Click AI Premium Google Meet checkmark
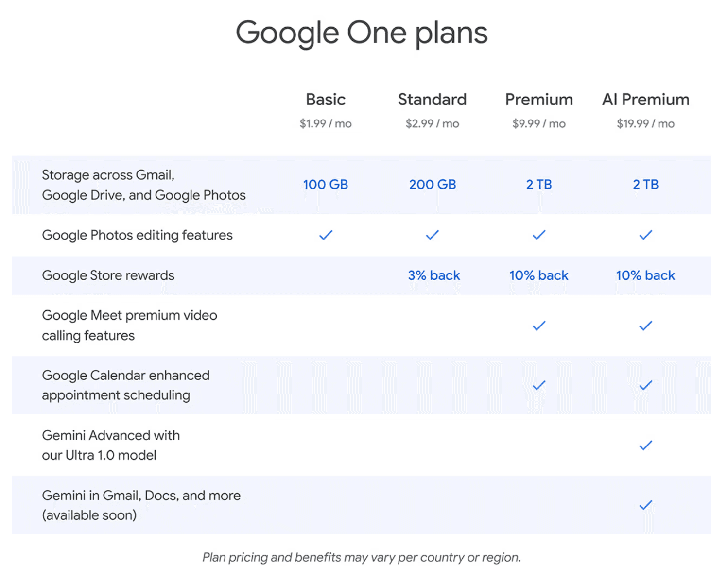728x583 pixels. coord(645,326)
